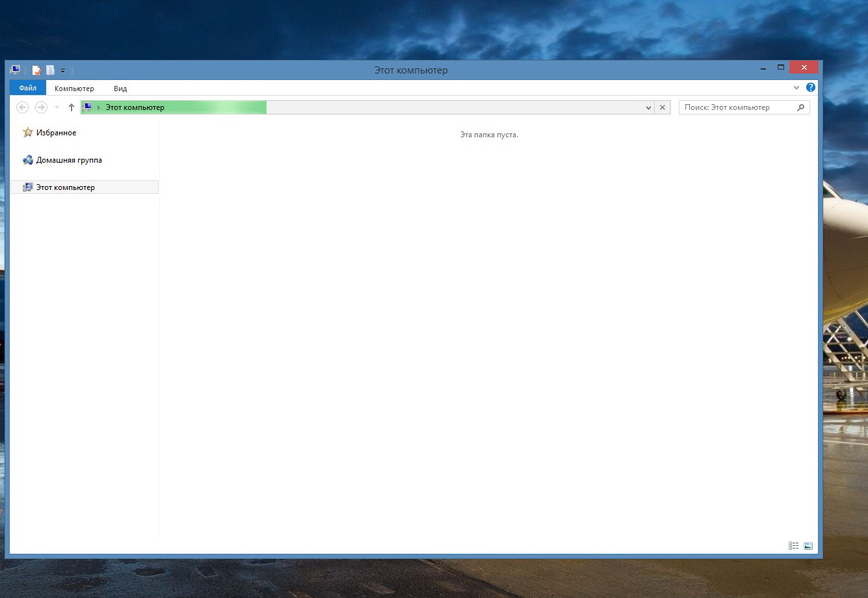This screenshot has height=598, width=868.
Task: Click the computer system icon in the title bar
Action: (15, 70)
